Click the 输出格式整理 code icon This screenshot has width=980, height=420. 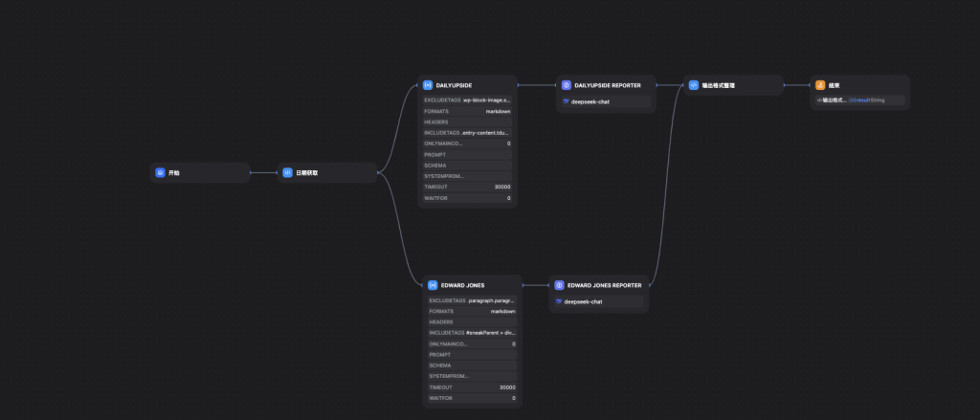(694, 85)
